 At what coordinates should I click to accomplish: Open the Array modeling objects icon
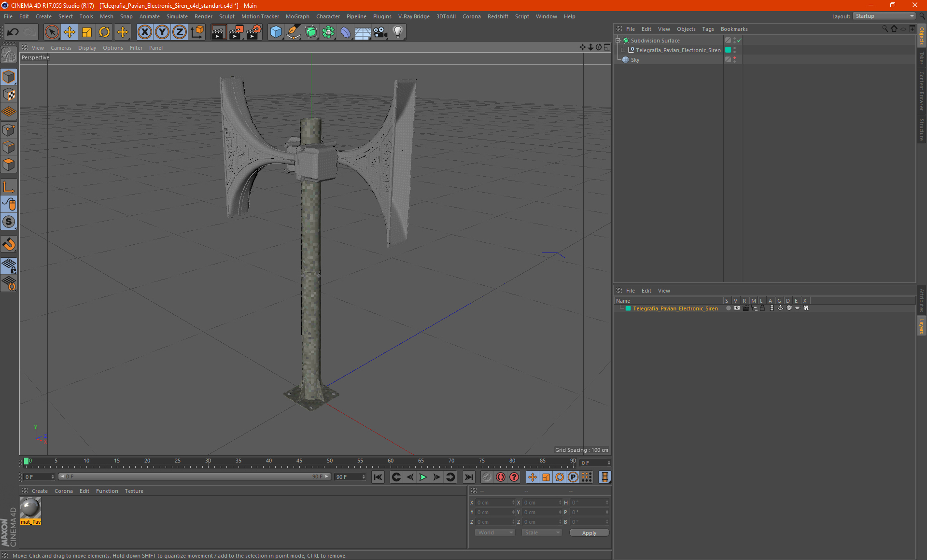point(328,32)
